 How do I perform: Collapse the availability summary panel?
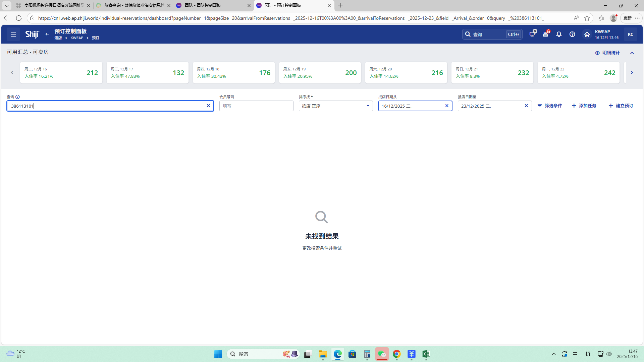tap(632, 53)
